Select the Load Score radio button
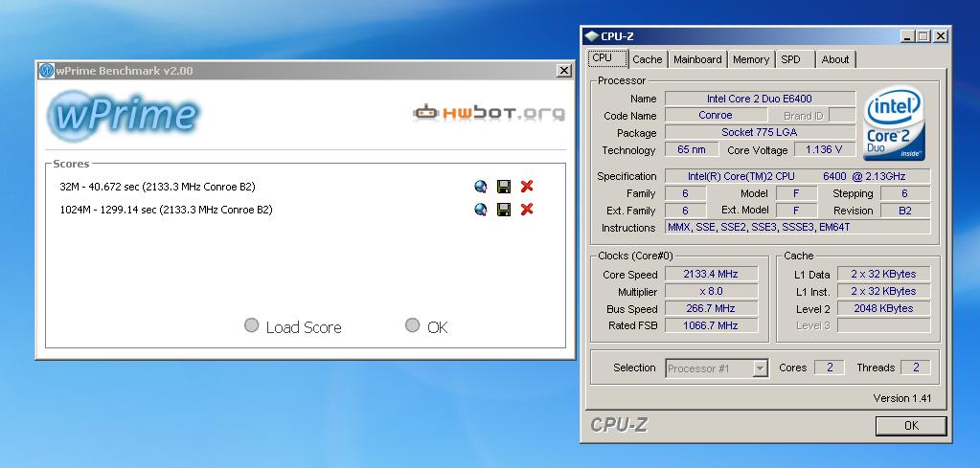The image size is (980, 468). (251, 325)
